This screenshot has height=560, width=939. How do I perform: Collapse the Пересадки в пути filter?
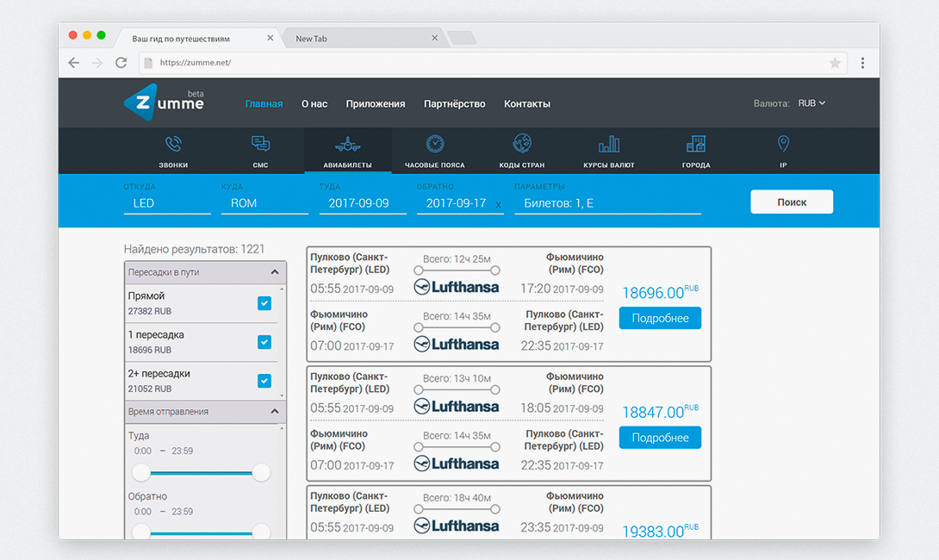(274, 272)
